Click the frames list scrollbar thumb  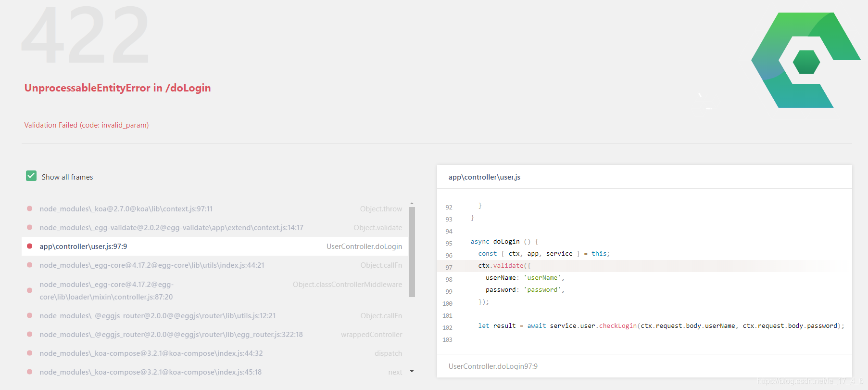coord(412,252)
